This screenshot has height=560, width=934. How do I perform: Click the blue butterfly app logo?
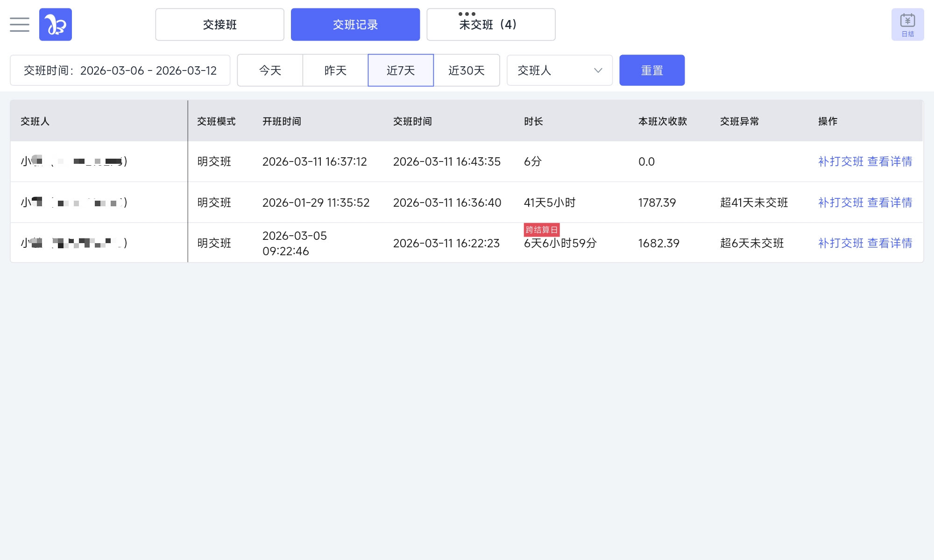[x=56, y=24]
